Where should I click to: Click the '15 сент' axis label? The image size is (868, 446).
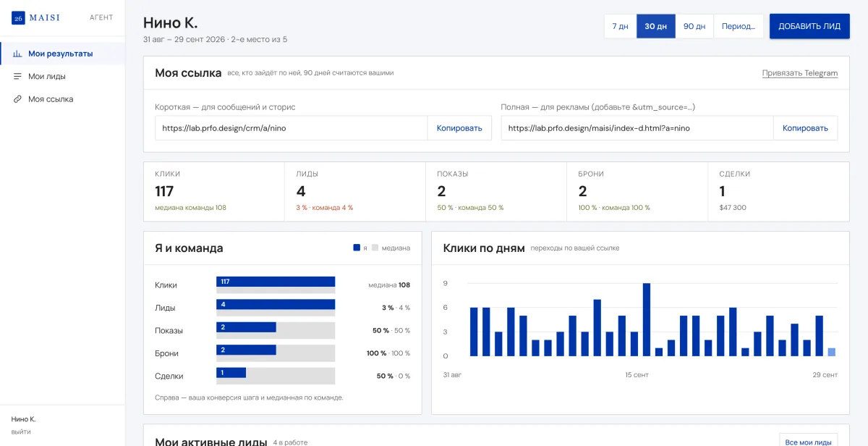[x=637, y=374]
